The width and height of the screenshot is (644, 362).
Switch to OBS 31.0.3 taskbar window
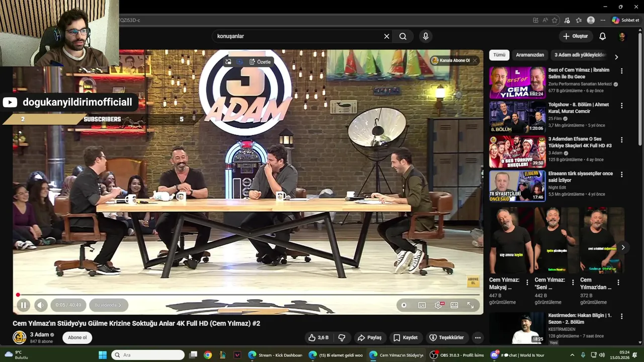pyautogui.click(x=457, y=355)
